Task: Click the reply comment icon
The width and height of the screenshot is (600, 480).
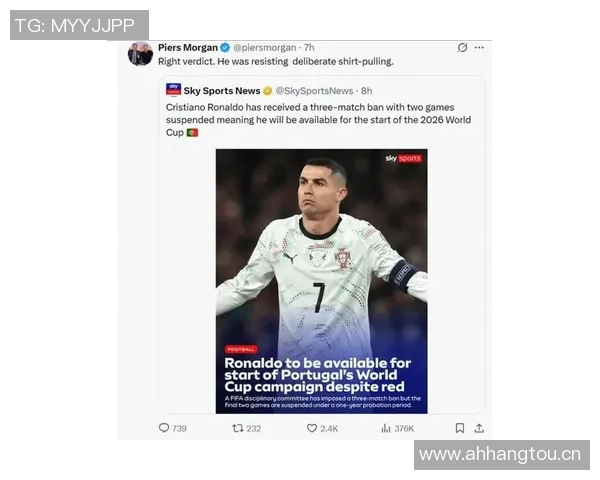Action: tap(164, 428)
